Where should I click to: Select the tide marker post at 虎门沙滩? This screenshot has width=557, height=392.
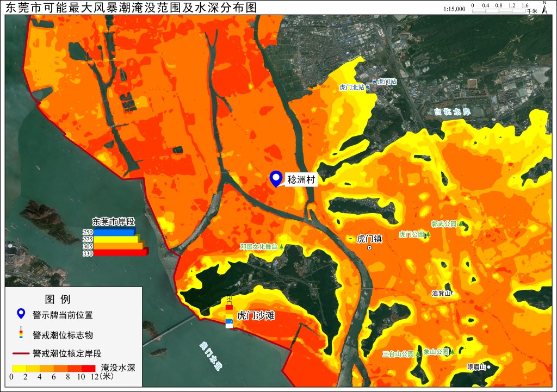click(x=230, y=312)
